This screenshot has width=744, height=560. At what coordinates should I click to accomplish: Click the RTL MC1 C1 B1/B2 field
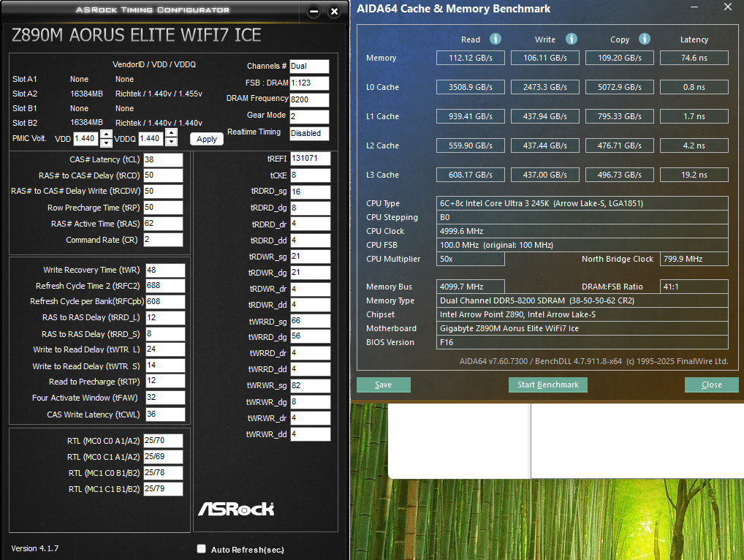(163, 489)
